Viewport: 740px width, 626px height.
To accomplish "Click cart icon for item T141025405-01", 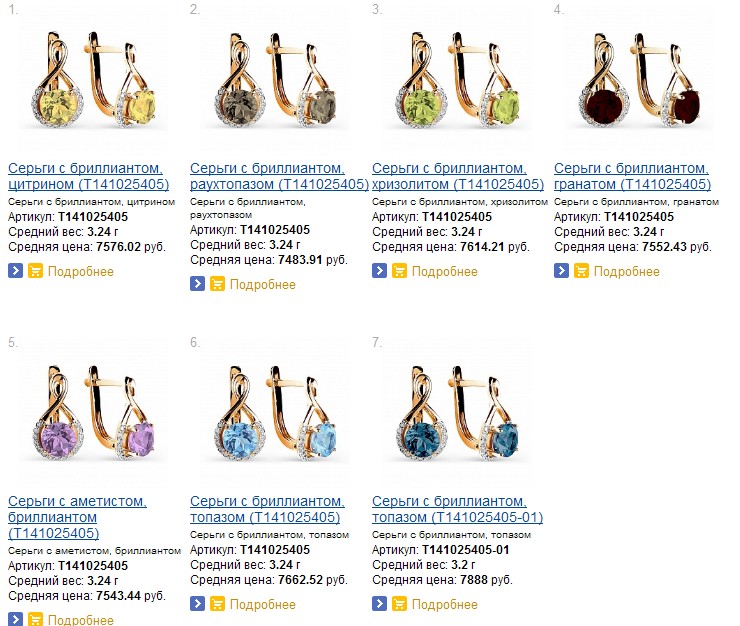I will click(x=399, y=603).
